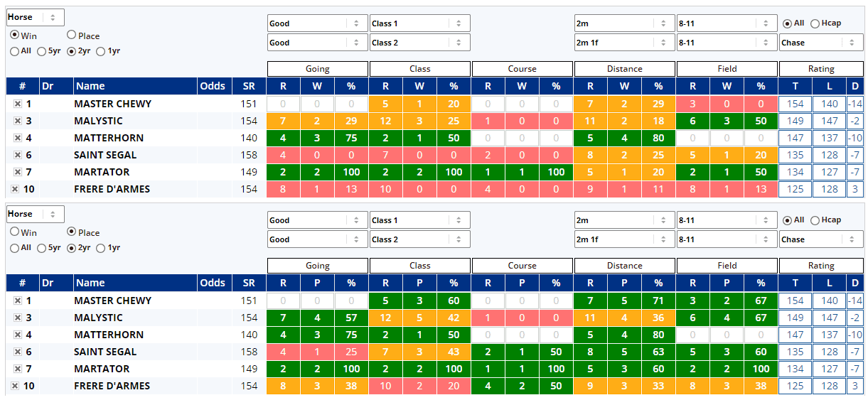This screenshot has height=400, width=868.
Task: Click the Going group header in the Win table
Action: pyautogui.click(x=317, y=69)
